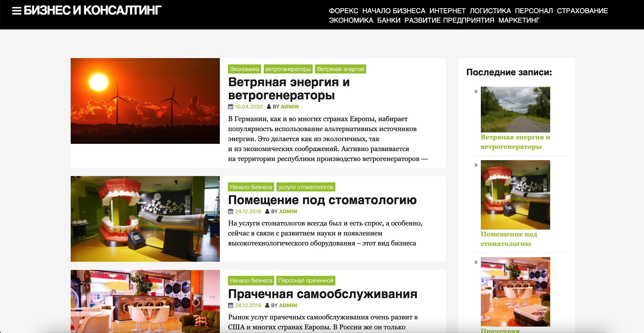Click Начало бизнеса tag on the laundromat post
Image resolution: width=644 pixels, height=333 pixels.
coord(251,280)
